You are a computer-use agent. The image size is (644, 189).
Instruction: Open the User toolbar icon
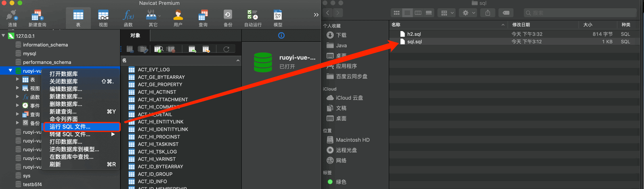[x=178, y=18]
